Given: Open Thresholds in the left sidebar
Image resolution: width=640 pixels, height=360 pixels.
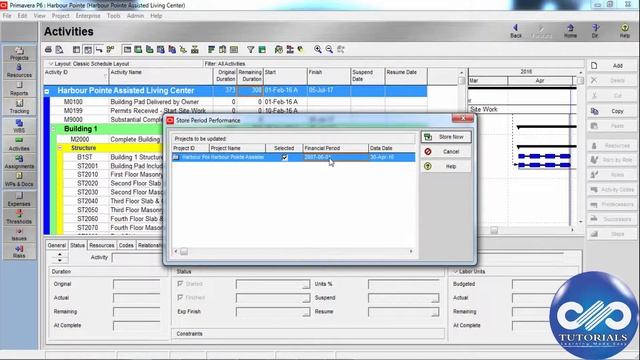Looking at the screenshot, I should click(x=19, y=217).
